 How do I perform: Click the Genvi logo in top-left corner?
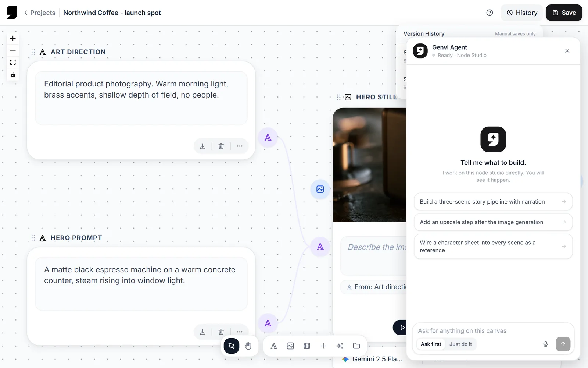(12, 13)
